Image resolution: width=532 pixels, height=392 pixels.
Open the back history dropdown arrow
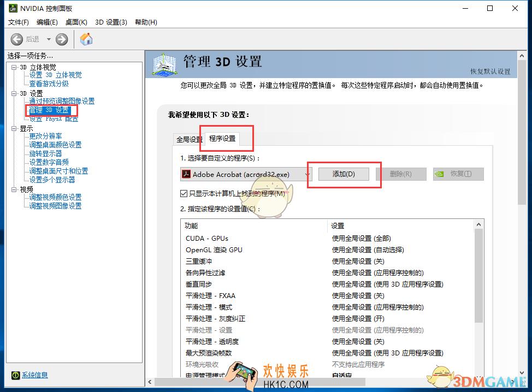click(x=49, y=39)
